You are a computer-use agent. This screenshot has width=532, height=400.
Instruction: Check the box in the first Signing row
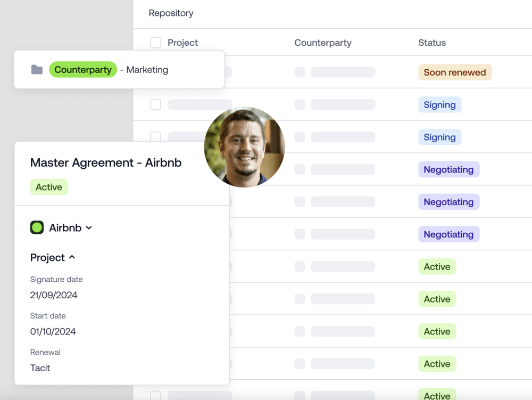coord(155,105)
